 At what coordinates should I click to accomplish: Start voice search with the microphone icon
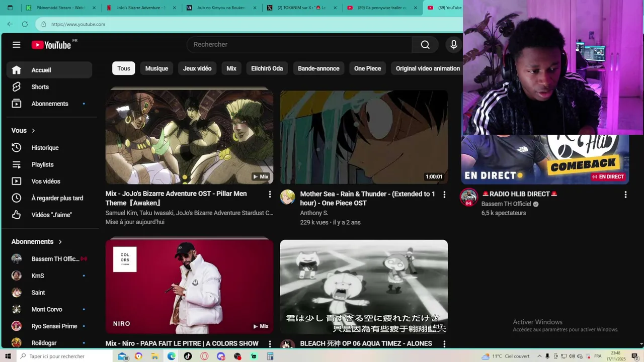(453, 45)
